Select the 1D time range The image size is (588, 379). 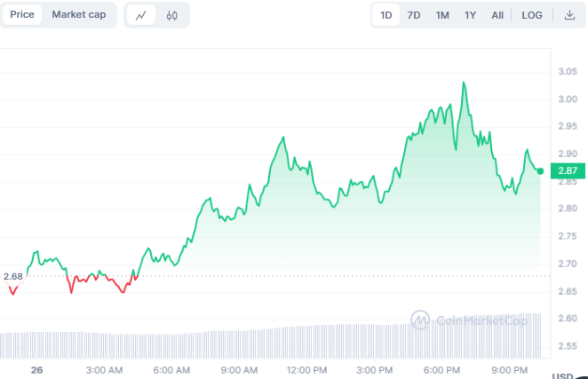tap(386, 15)
